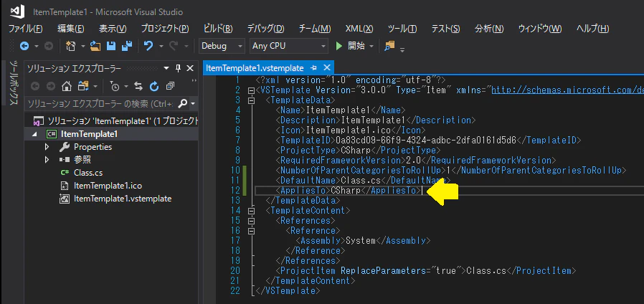Collapse the References element at line 15
644x304 pixels.
tap(251, 221)
